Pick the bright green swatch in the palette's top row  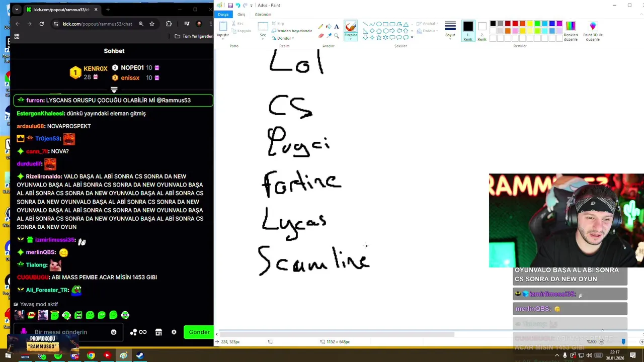click(x=537, y=24)
